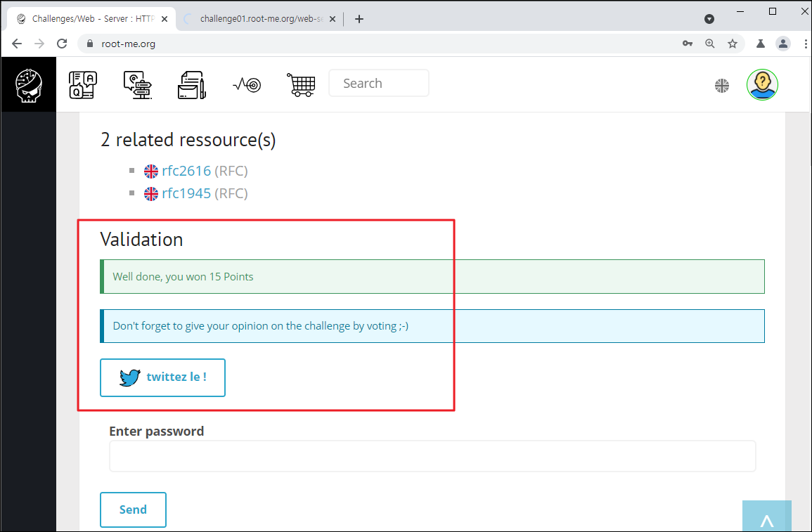Open the Root-Me skull logo home page
This screenshot has width=812, height=532.
point(29,85)
